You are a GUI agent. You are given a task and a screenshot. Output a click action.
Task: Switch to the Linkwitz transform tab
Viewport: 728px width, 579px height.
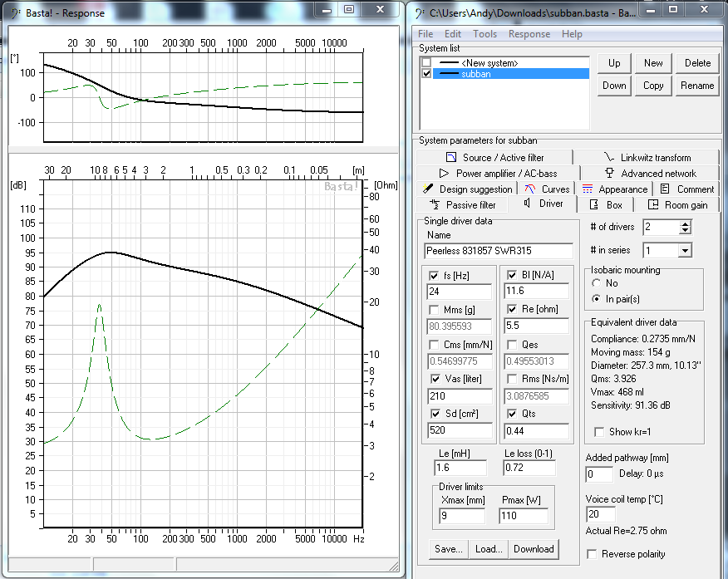pos(647,157)
